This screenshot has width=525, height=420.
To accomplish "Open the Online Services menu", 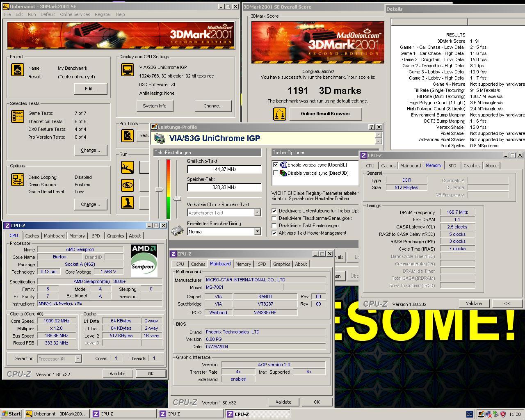I will [x=75, y=14].
